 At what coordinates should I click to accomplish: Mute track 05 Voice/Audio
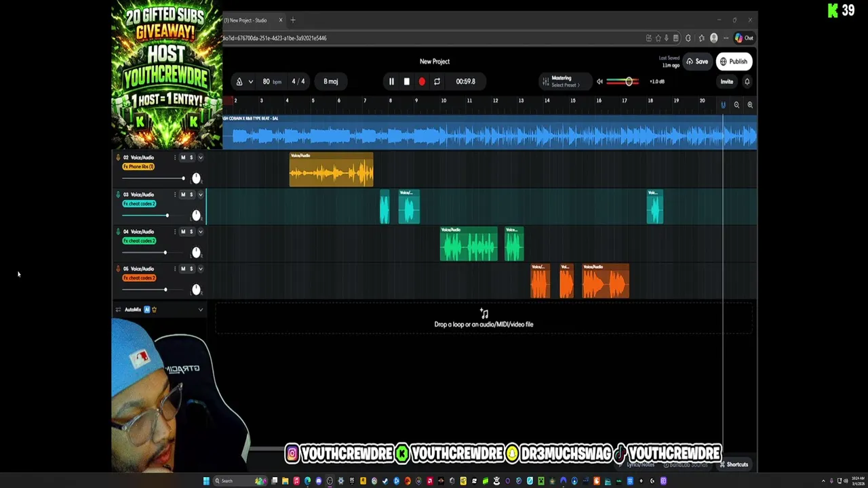(x=183, y=269)
